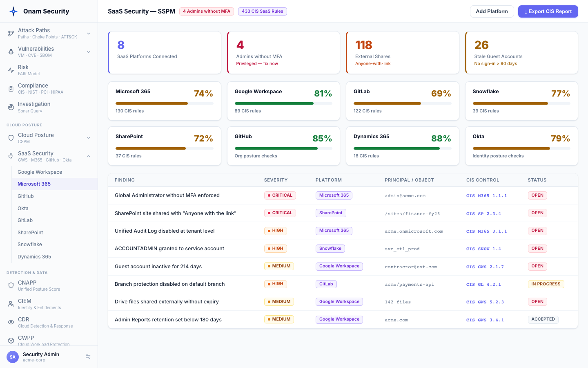Screen dimensions: 588x368
Task: Click the Cloud Posture shield icon
Action: click(x=11, y=138)
